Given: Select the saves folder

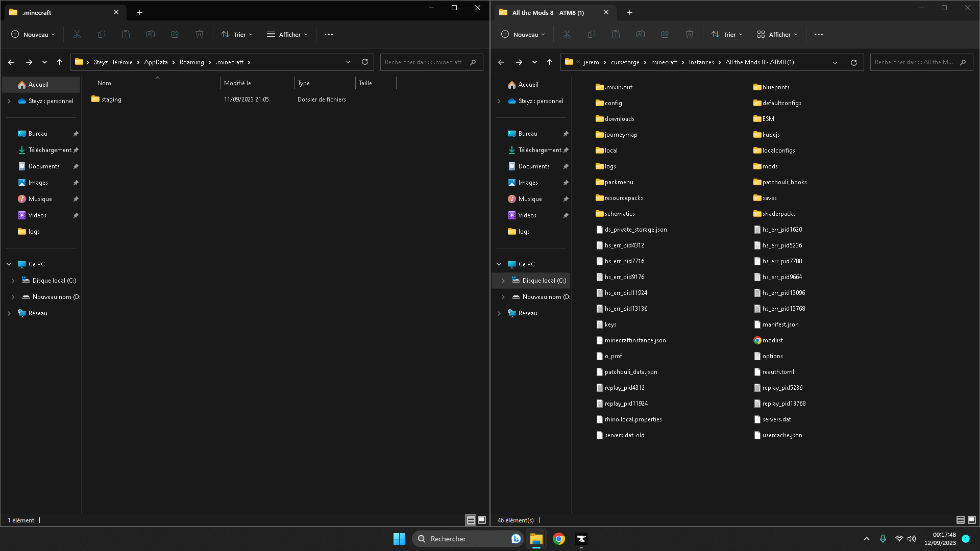Looking at the screenshot, I should click(x=765, y=198).
